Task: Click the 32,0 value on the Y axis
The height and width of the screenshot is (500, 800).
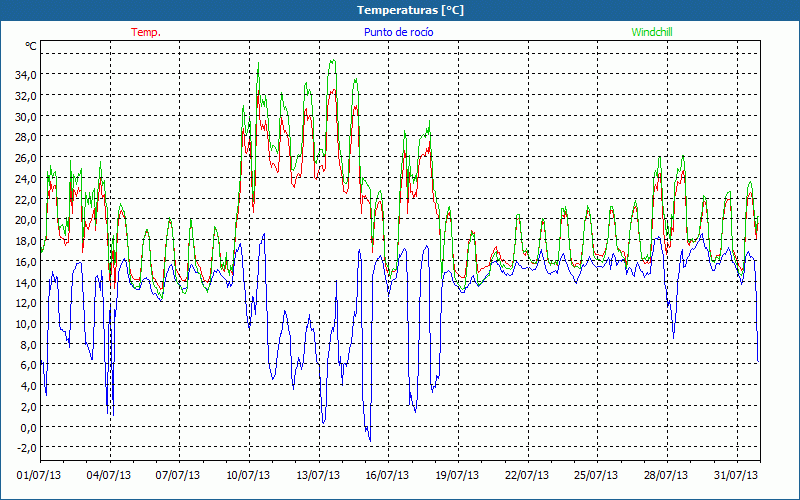Action: click(x=26, y=96)
